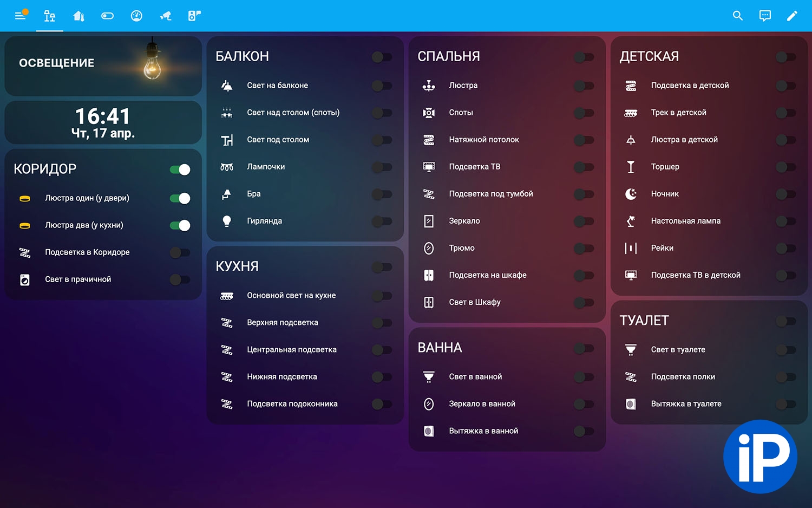This screenshot has height=508, width=812.
Task: Enable Подсветка полки switch
Action: (786, 377)
